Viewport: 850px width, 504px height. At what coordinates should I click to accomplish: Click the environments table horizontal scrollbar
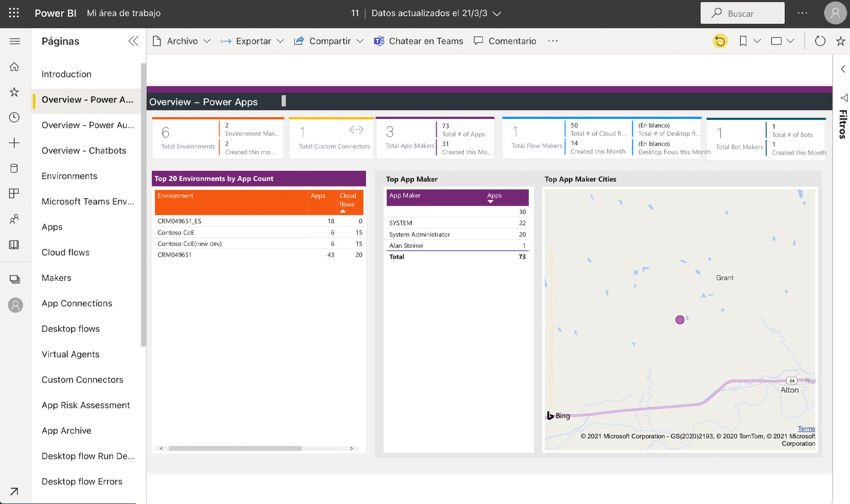pos(235,448)
